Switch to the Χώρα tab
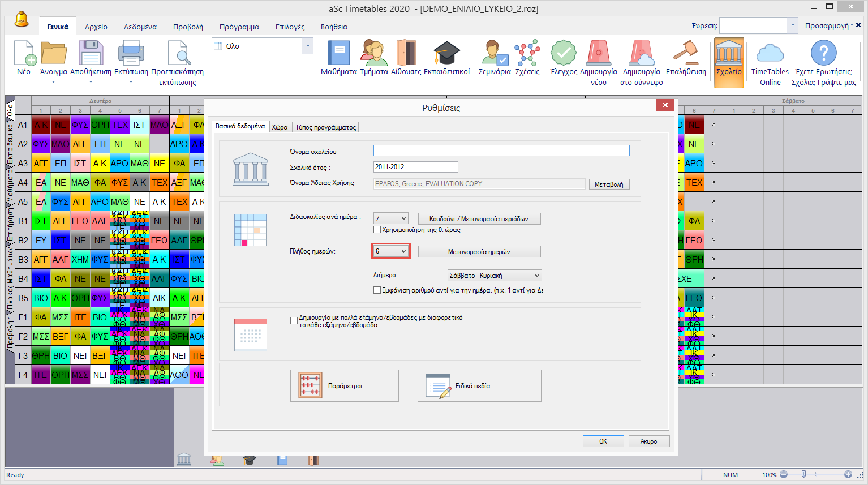 (x=280, y=127)
